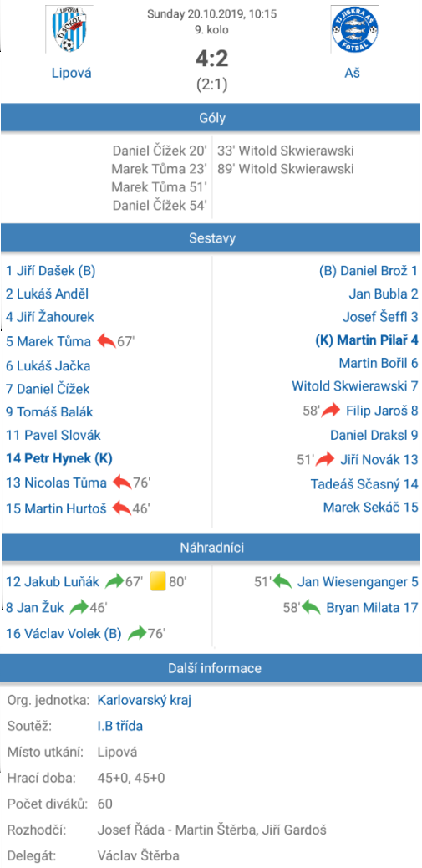
Task: Select the Náhradníci section header
Action: [211, 548]
